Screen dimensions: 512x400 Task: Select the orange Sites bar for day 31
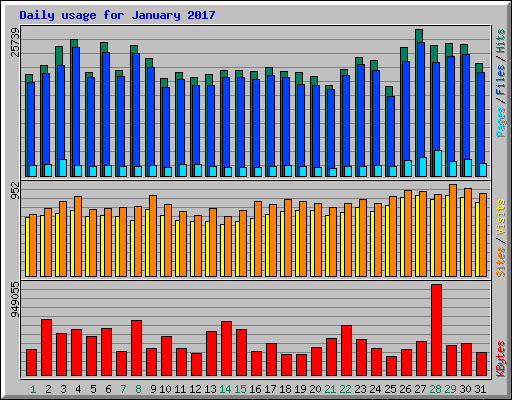tap(483, 235)
